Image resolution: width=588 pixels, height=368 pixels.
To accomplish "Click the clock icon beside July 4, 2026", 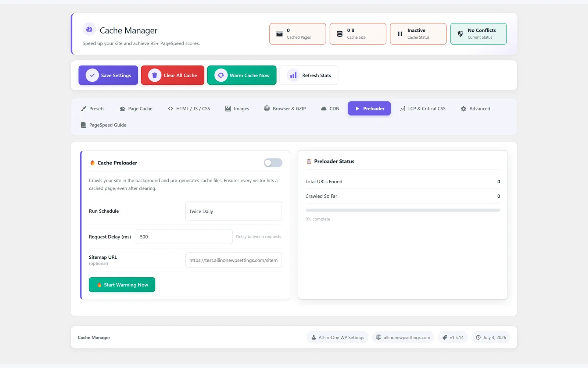I will point(478,337).
